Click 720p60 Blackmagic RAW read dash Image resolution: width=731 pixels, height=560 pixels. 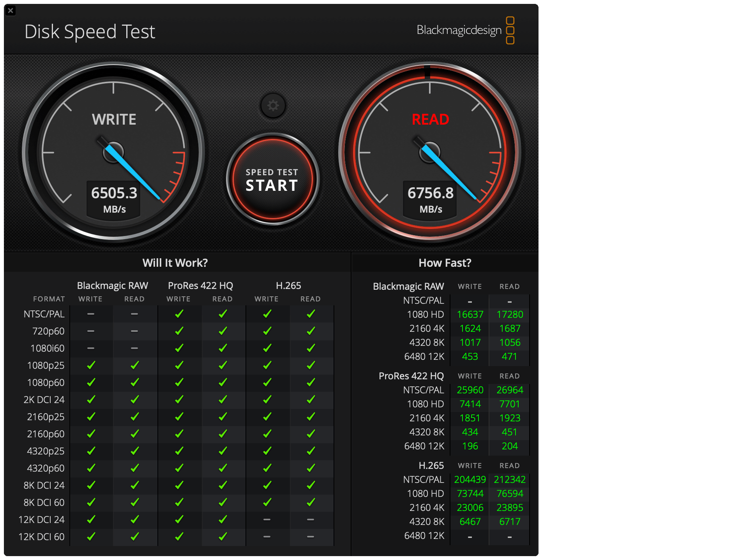[134, 331]
